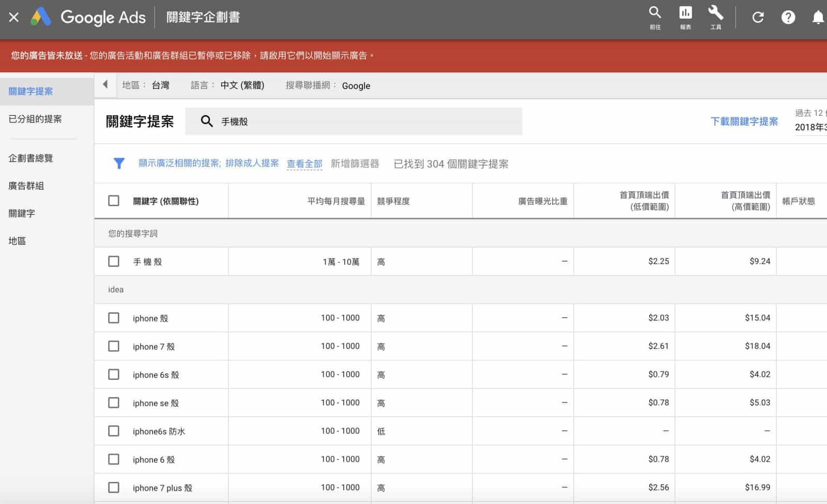Sort by 關鍵字 (依關聯性) column header
The width and height of the screenshot is (827, 504).
coord(166,201)
